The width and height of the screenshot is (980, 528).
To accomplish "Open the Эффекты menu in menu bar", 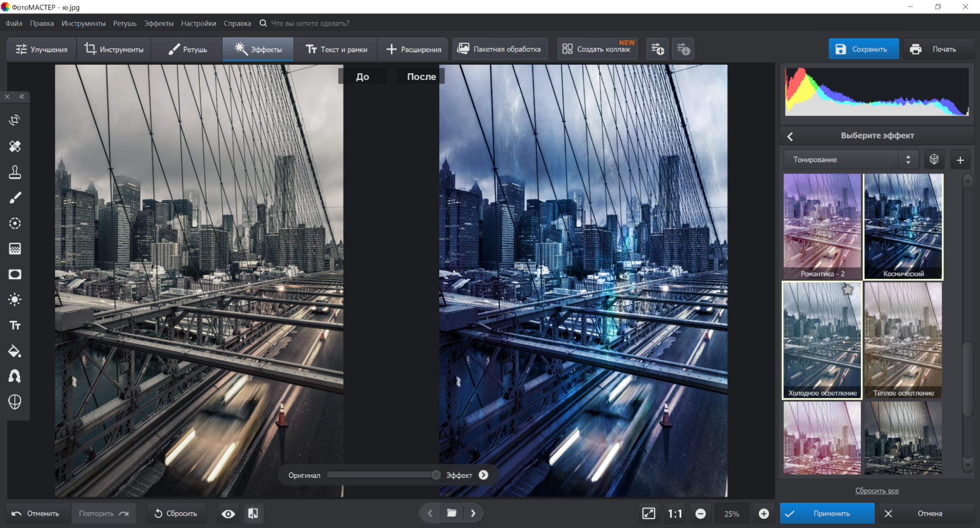I will pos(158,24).
